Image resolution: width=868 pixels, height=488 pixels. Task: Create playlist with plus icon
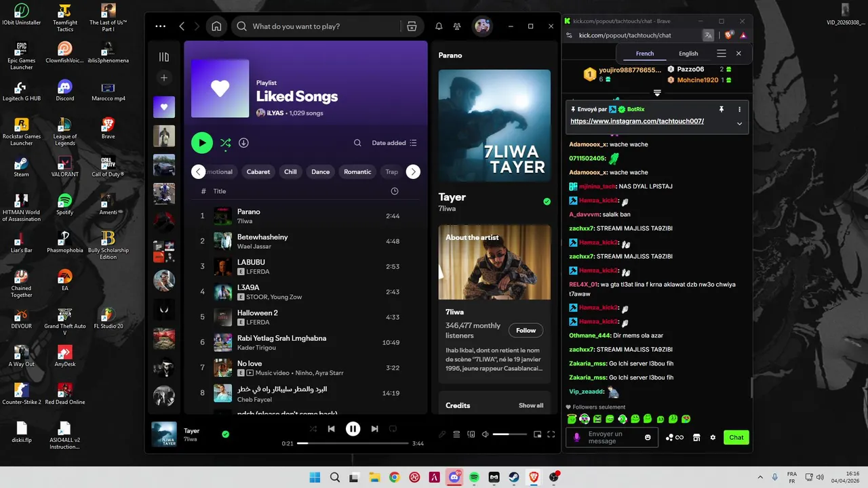tap(163, 78)
